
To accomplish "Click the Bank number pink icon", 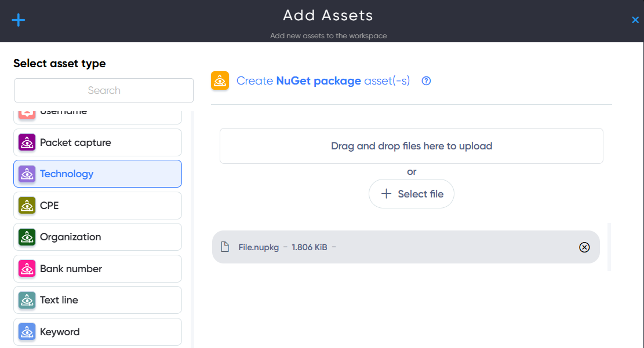I will click(27, 269).
